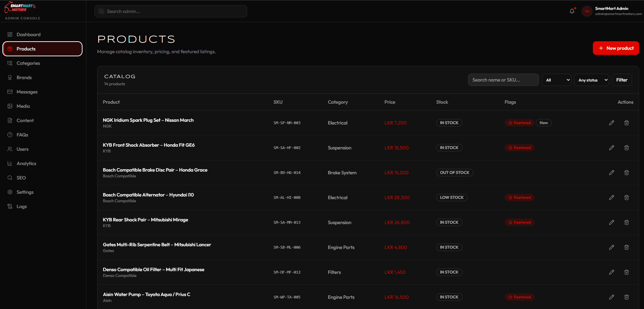644x309 pixels.
Task: Edit Bosch Compatible Brake Disc Pair product
Action: tap(612, 173)
